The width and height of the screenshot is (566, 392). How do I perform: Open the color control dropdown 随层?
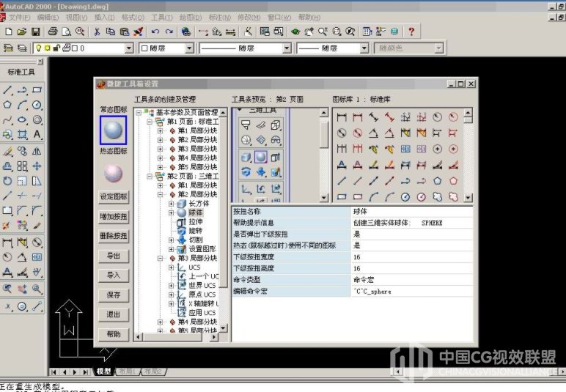(x=189, y=48)
